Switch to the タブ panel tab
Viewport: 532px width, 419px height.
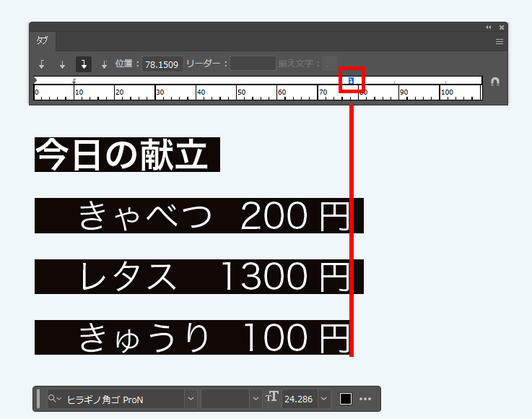click(x=43, y=40)
